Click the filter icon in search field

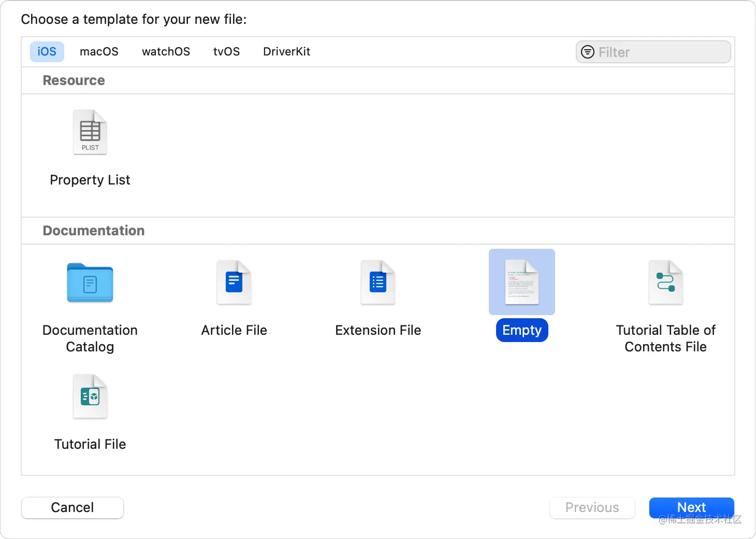[588, 52]
